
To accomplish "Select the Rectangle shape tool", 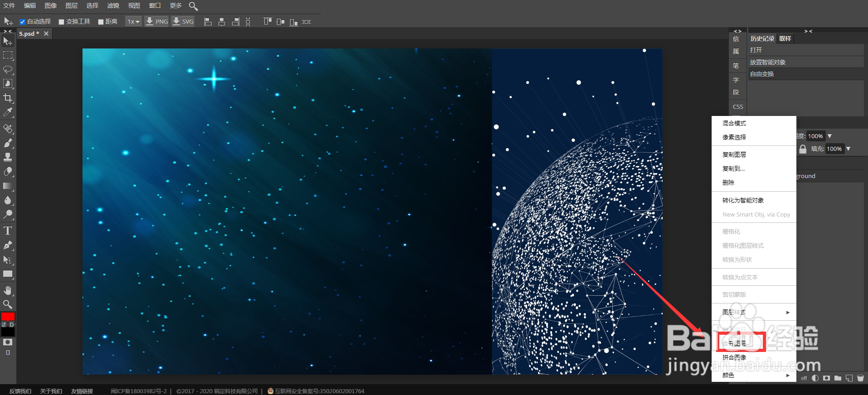I will tap(8, 274).
